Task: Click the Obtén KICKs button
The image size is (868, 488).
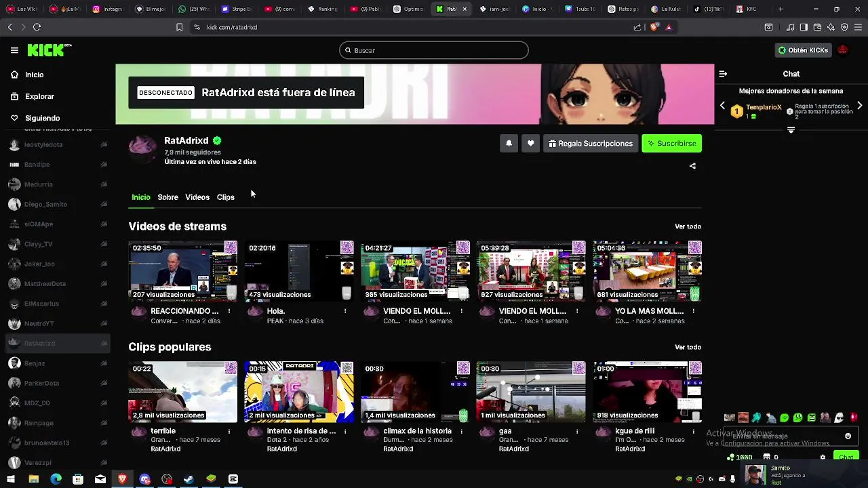Action: click(804, 50)
